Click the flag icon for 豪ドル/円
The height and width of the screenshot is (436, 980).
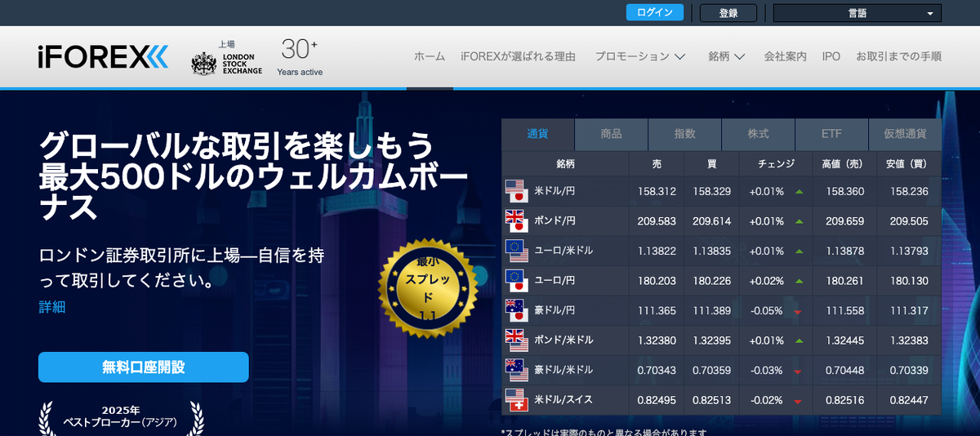point(516,310)
